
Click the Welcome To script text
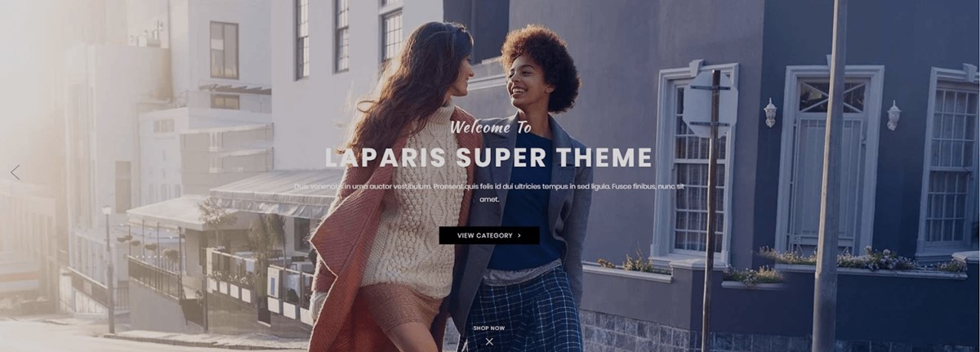(490, 127)
